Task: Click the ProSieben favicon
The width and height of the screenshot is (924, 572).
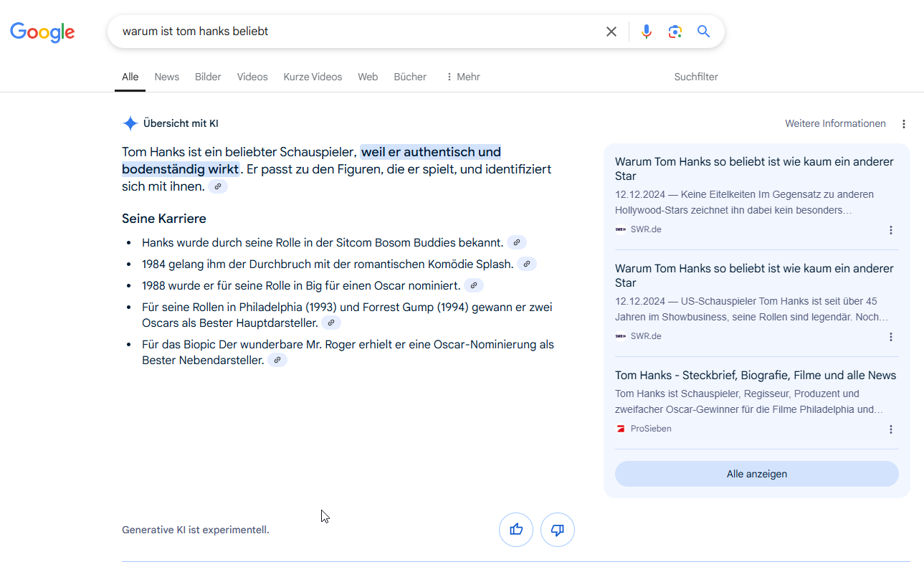Action: (x=621, y=429)
